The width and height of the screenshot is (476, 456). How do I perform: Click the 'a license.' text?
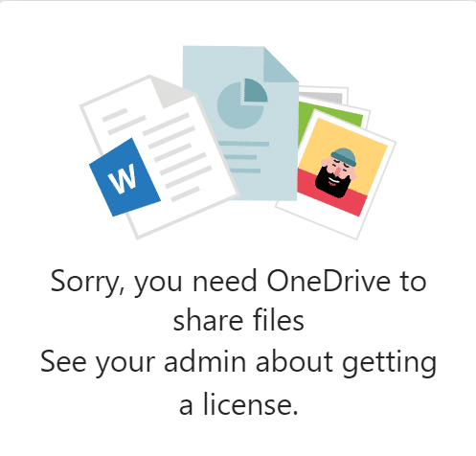coord(238,403)
